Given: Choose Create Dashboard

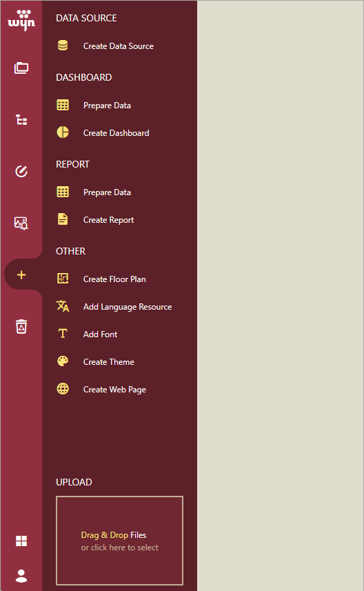Looking at the screenshot, I should click(116, 133).
